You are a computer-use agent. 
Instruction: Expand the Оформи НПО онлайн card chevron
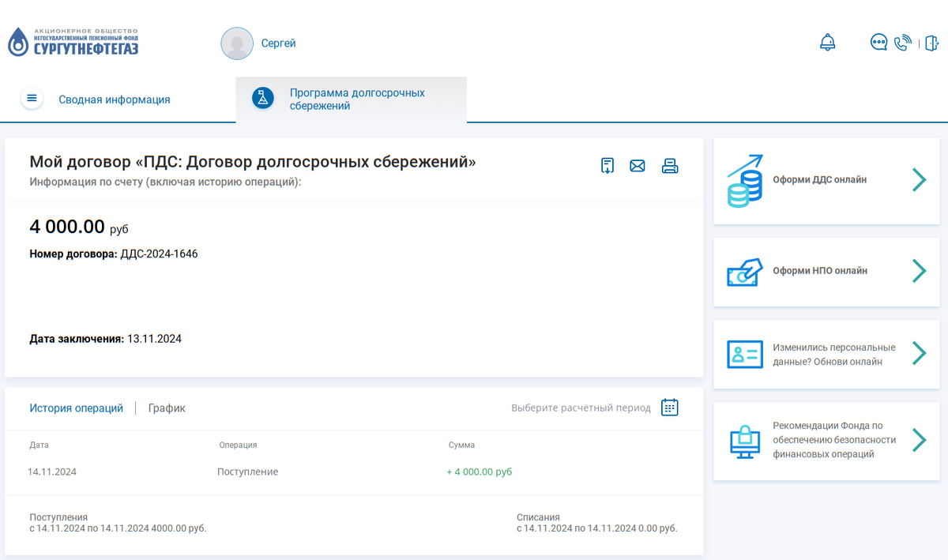(x=919, y=271)
